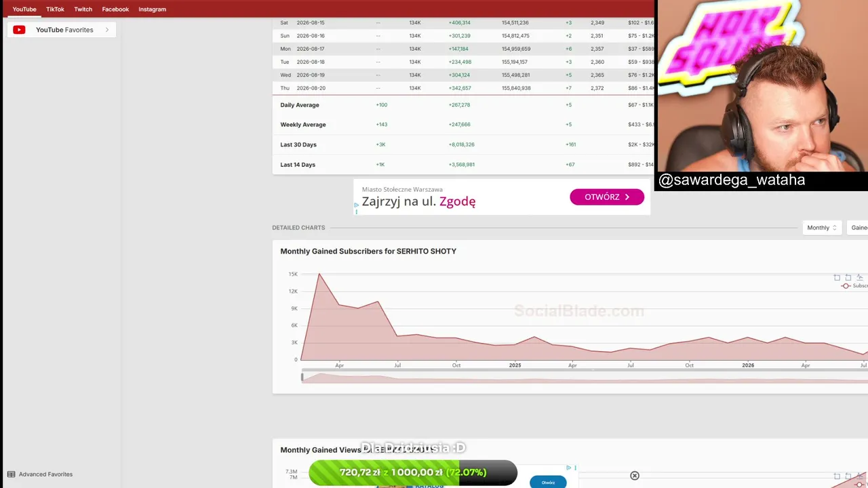Click views gain value +147,184
The width and height of the screenshot is (868, 488).
tap(458, 49)
